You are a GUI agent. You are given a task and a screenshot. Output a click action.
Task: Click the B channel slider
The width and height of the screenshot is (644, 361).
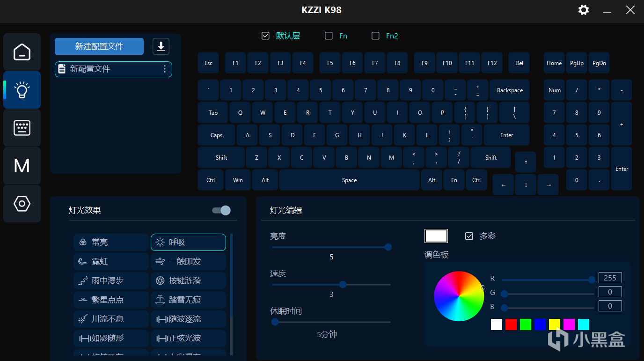(548, 308)
